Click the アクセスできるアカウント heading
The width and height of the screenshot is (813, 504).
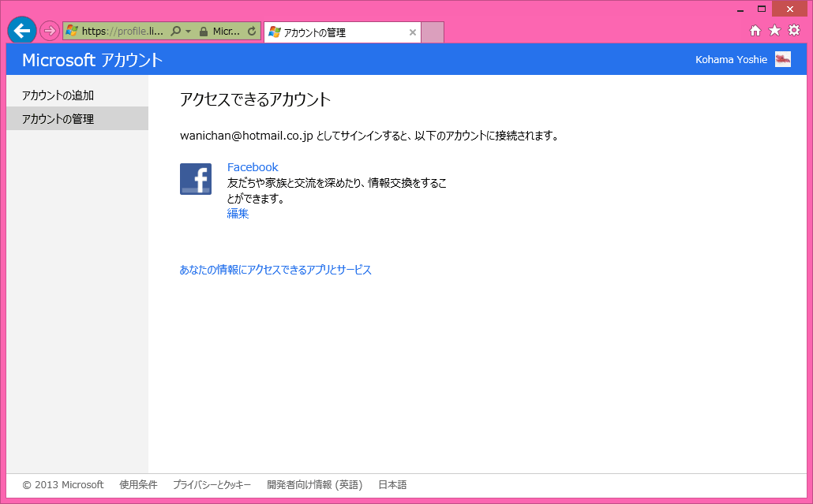255,99
